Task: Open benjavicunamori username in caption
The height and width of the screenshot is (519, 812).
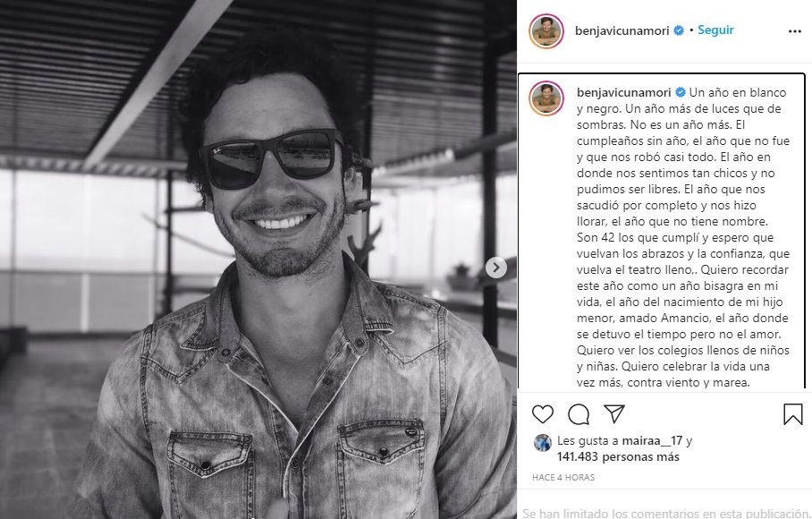Action: click(x=624, y=92)
